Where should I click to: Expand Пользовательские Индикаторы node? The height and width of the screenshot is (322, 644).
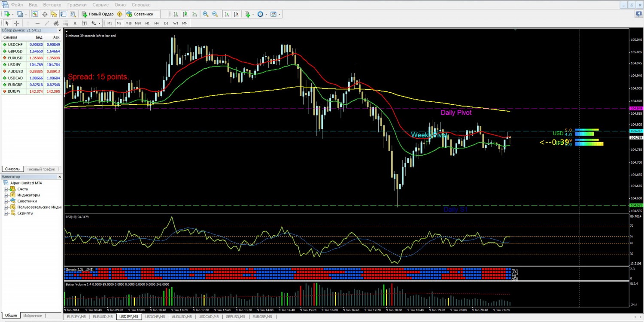pos(6,207)
